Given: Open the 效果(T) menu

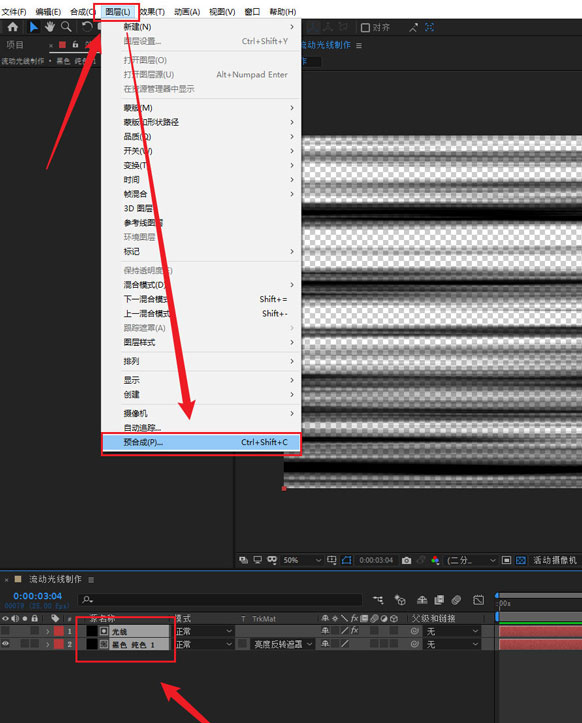Looking at the screenshot, I should coord(153,12).
